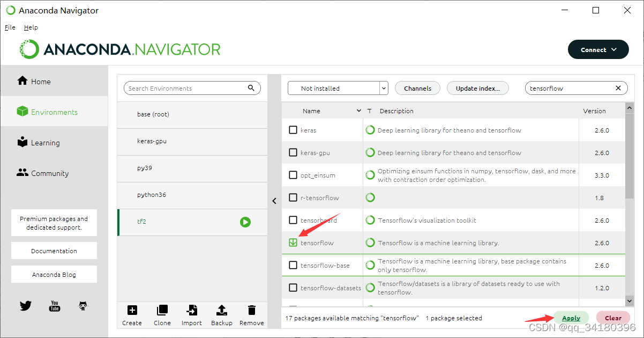644x338 pixels.
Task: Click the Anaconda Navigator logo
Action: [121, 49]
